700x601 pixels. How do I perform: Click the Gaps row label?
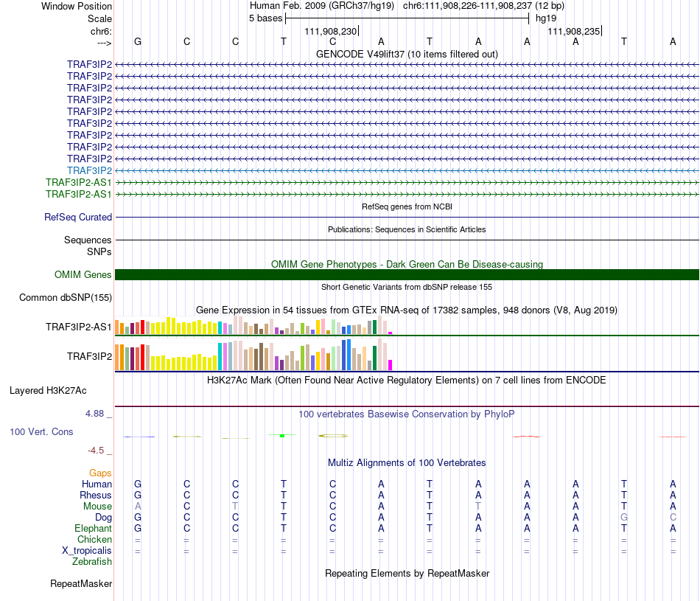pyautogui.click(x=100, y=473)
